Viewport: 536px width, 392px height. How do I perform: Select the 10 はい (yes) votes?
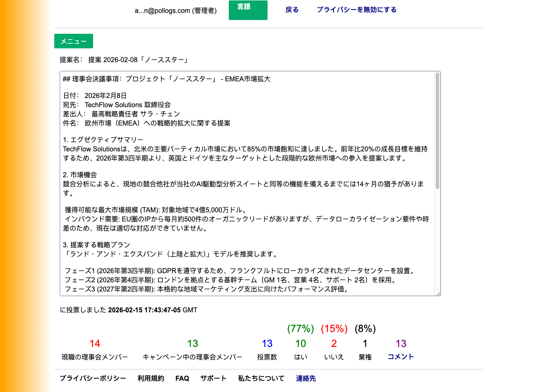(x=300, y=344)
